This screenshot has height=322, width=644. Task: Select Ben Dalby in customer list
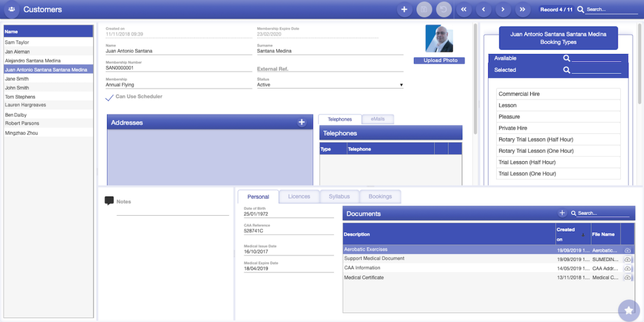click(48, 115)
